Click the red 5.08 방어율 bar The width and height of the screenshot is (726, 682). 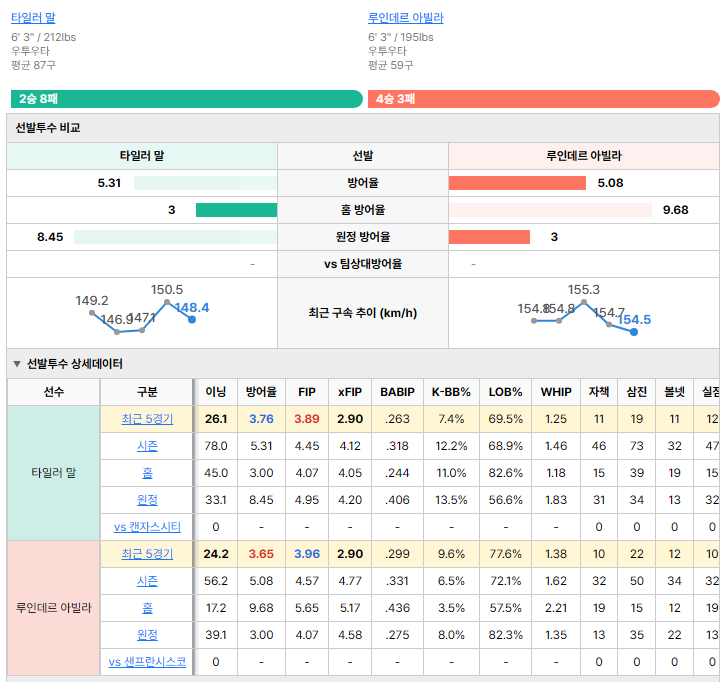click(x=517, y=183)
